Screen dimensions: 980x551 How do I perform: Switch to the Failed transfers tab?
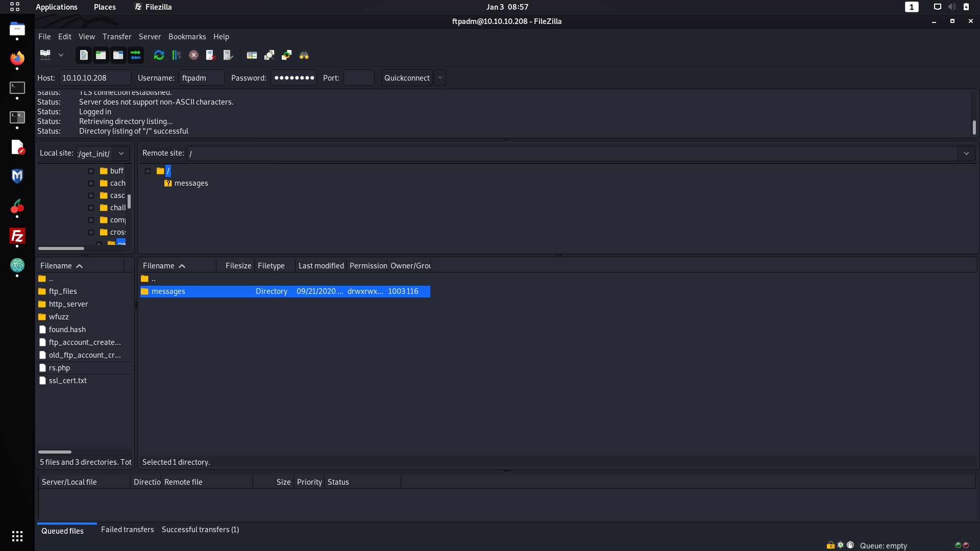[x=127, y=530]
